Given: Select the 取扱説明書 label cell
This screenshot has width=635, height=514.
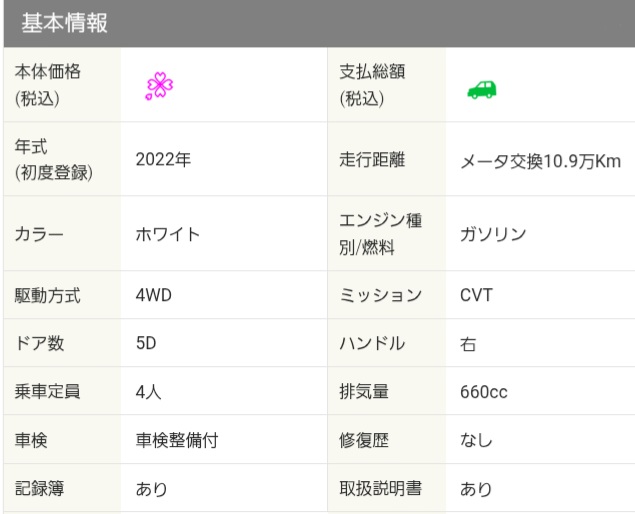Looking at the screenshot, I should click(380, 489).
